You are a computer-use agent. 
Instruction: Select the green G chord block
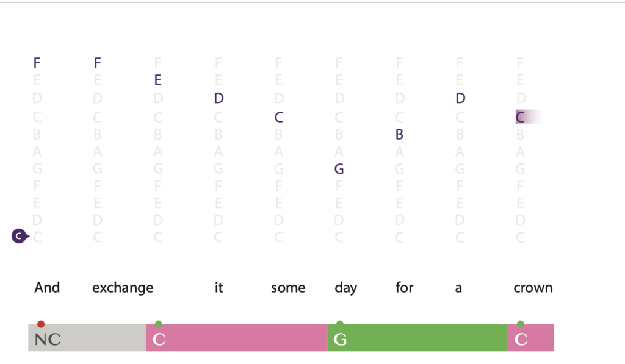click(x=417, y=338)
